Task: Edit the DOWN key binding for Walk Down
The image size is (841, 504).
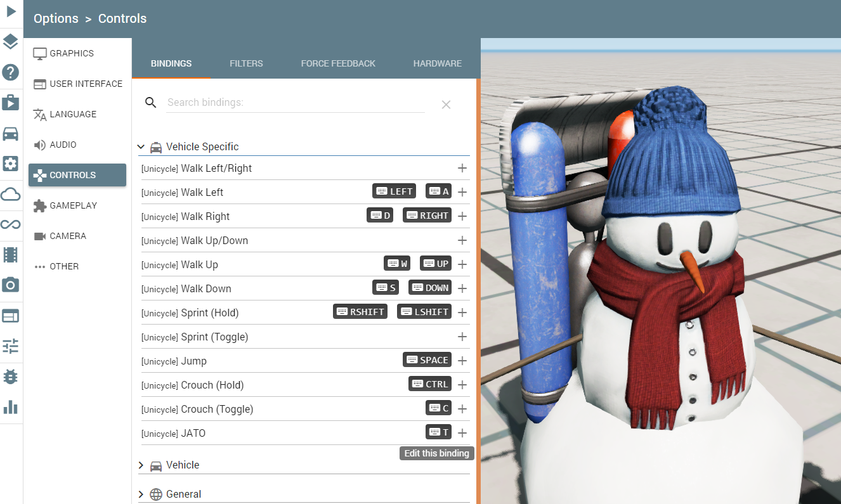Action: coord(430,288)
